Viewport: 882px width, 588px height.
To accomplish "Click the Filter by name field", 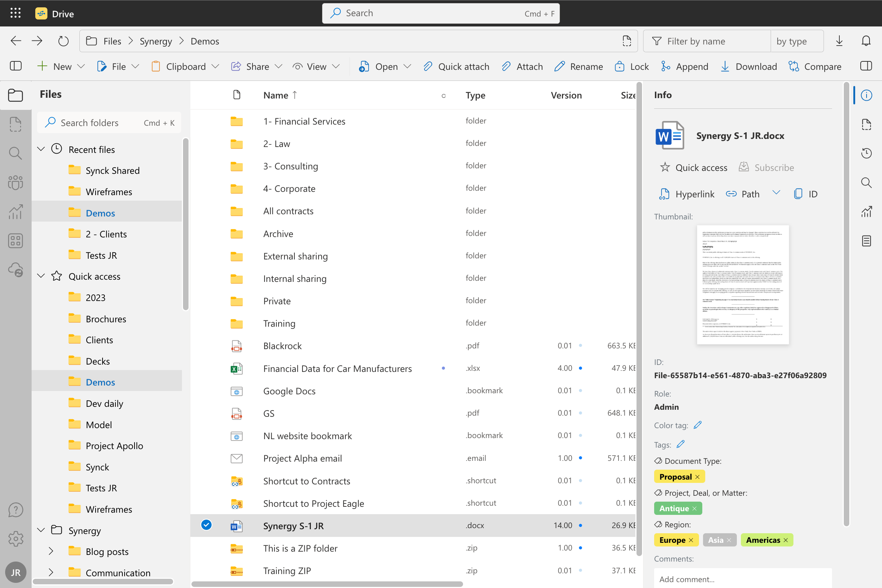I will click(x=706, y=41).
